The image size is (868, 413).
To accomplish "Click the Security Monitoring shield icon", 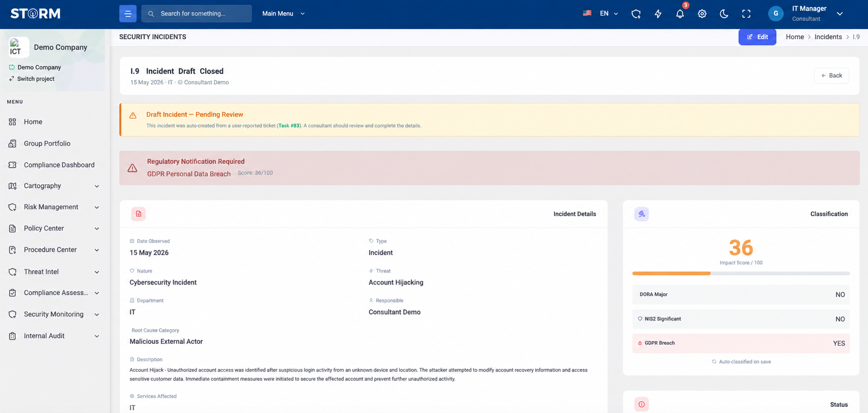I will (x=12, y=314).
